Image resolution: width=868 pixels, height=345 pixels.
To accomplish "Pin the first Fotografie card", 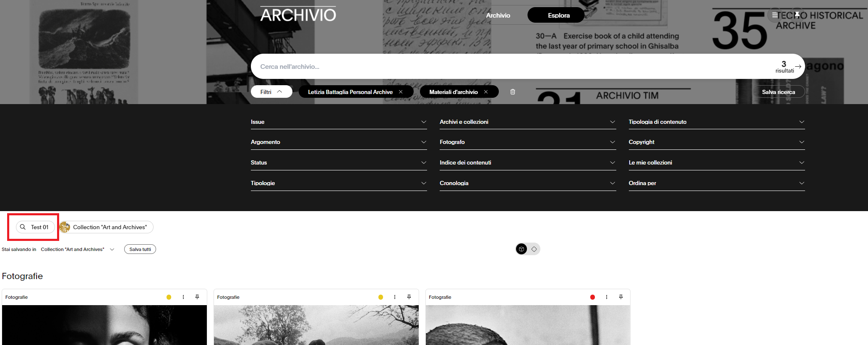I will tap(197, 297).
